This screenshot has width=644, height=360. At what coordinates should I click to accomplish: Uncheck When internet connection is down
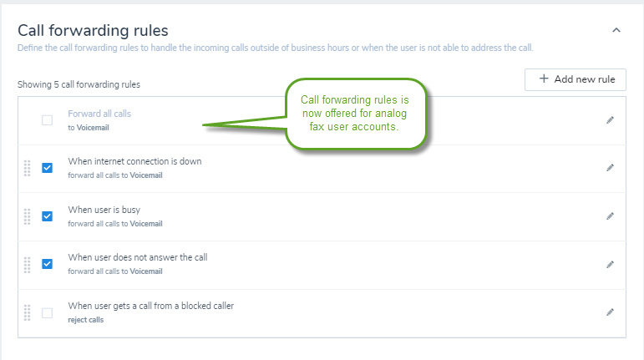(48, 168)
